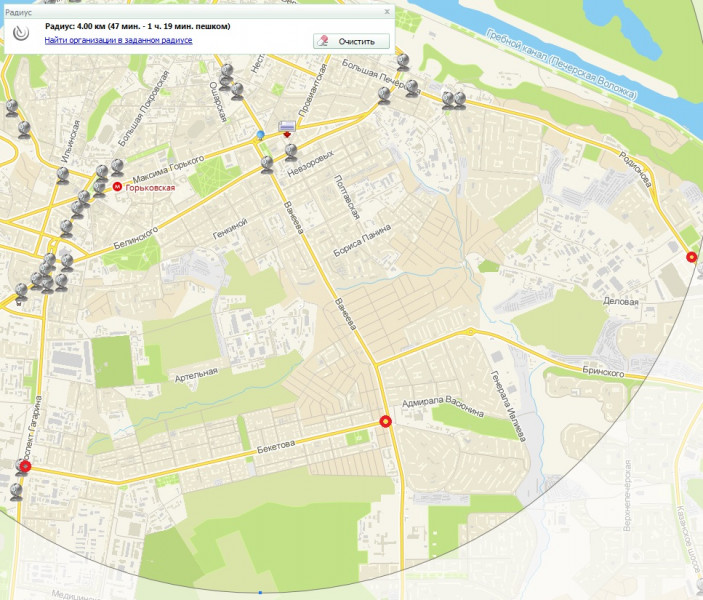The width and height of the screenshot is (703, 600).
Task: Select the Горьковская metro station icon
Action: [x=117, y=186]
